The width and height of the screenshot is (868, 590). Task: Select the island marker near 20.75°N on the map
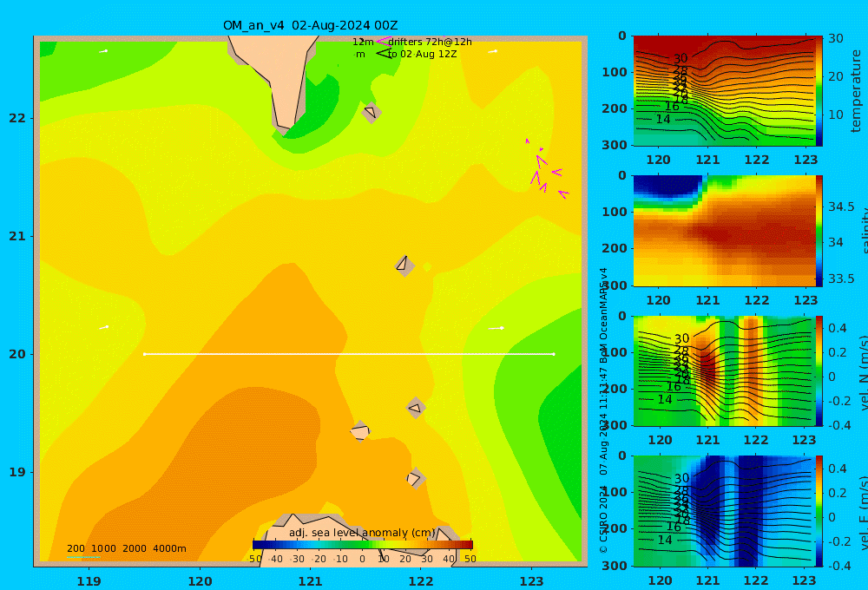pos(404,265)
